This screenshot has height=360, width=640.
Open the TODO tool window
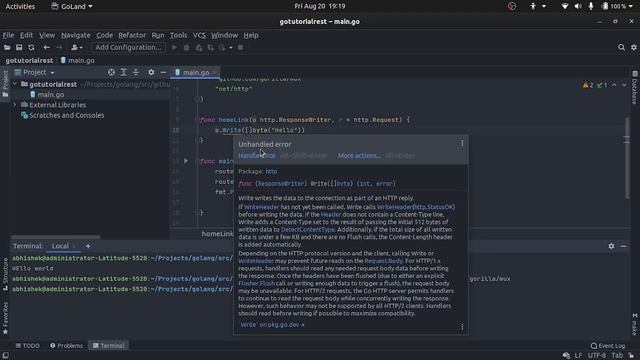[27, 346]
